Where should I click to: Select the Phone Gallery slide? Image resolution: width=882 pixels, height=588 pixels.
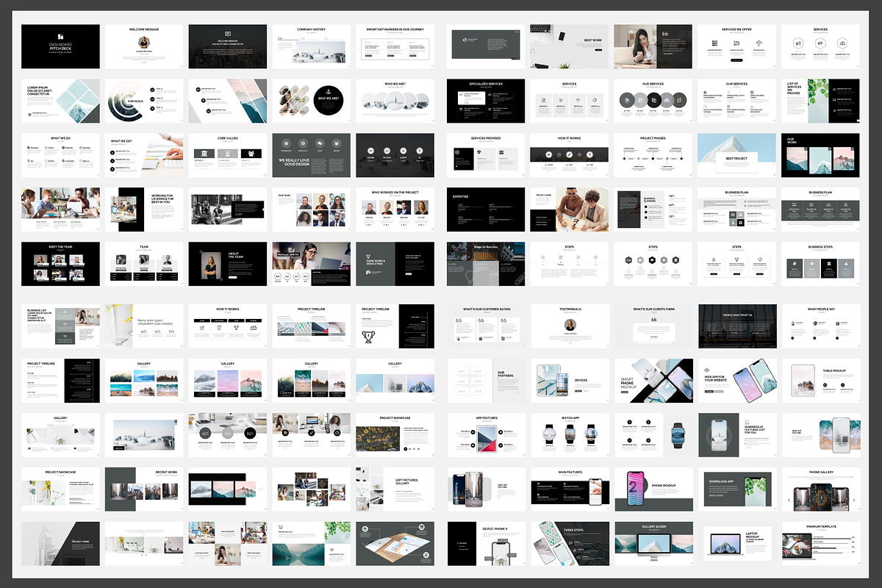(820, 490)
